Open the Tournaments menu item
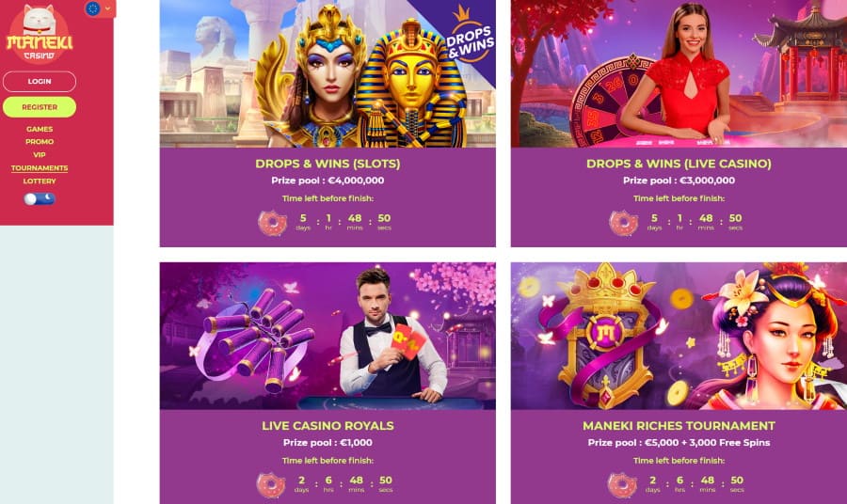 (x=40, y=167)
